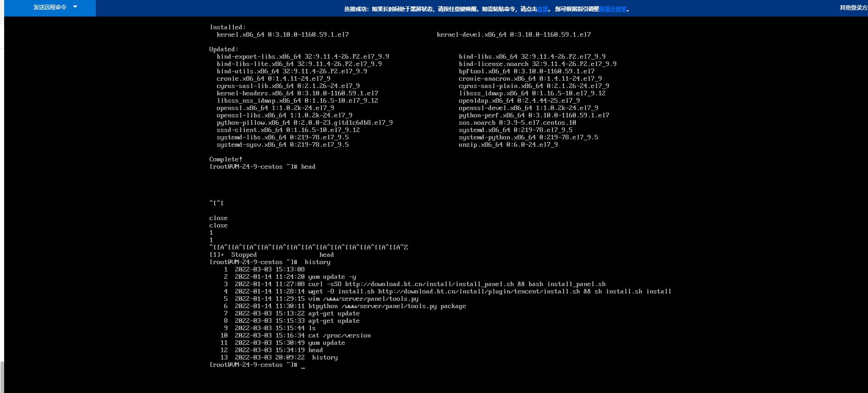Click the last terminal prompt line with the cursor
This screenshot has width=868, height=393.
[x=257, y=365]
